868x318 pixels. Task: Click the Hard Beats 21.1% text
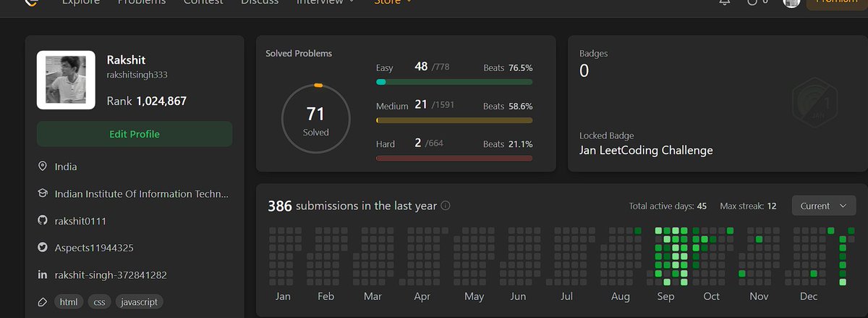pos(508,143)
